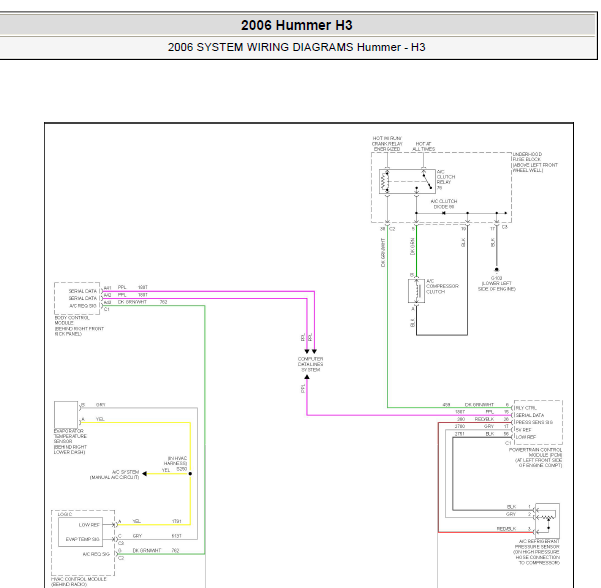601x588 pixels.
Task: Click the "DK GRN/WHT" label next to body control module
Action: click(132, 302)
